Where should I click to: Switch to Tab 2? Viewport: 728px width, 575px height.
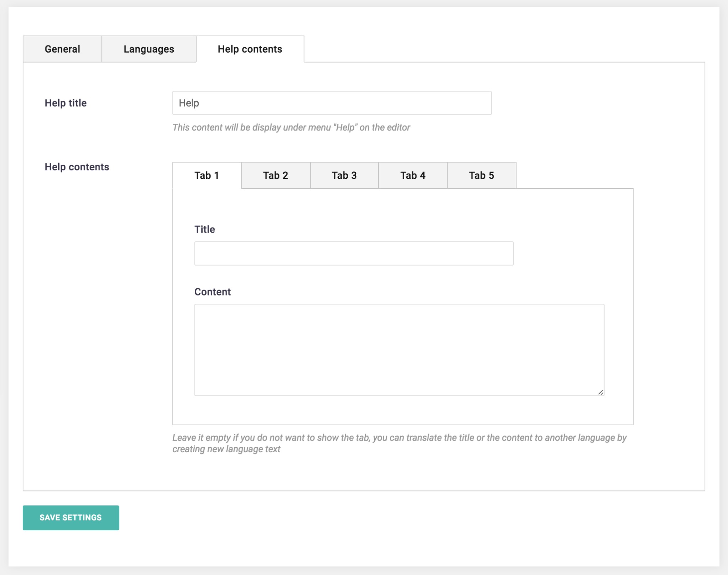tap(275, 175)
